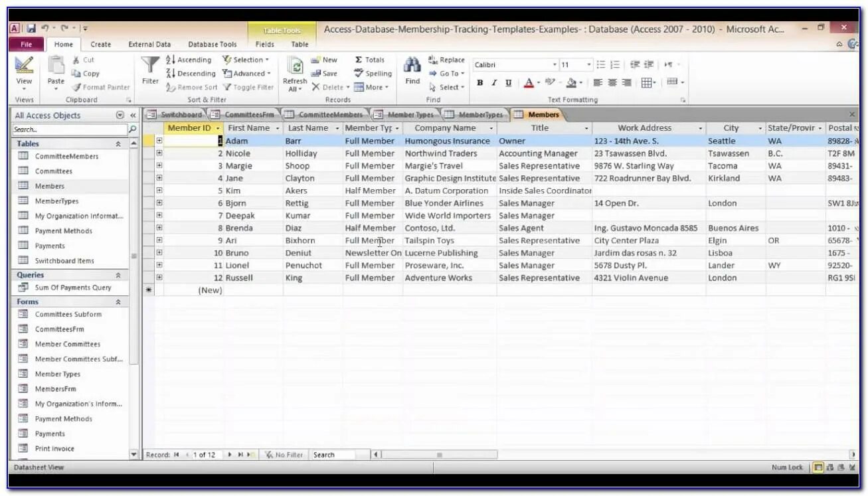Screen dimensions: 868x496
Task: Expand subdatasheet for Adam Barr row
Action: tap(159, 141)
